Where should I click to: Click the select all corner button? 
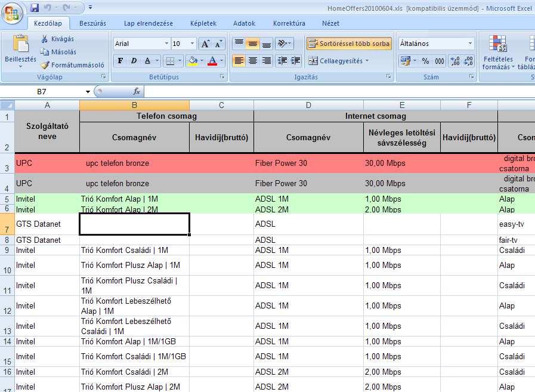7,105
